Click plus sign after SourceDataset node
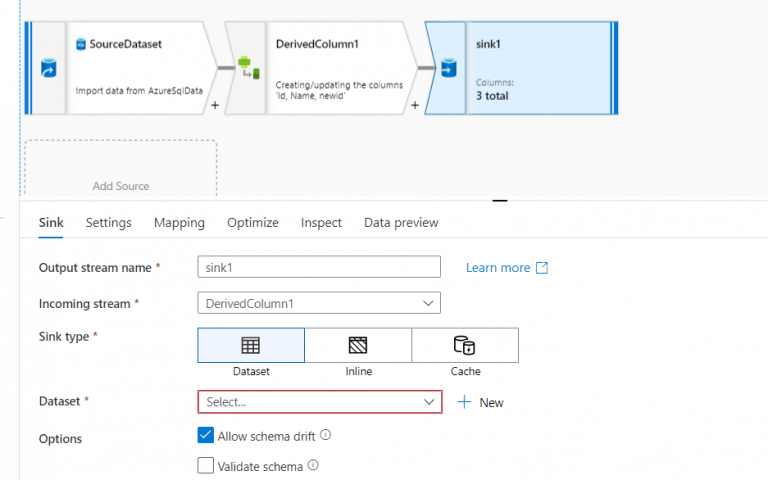 [x=215, y=104]
